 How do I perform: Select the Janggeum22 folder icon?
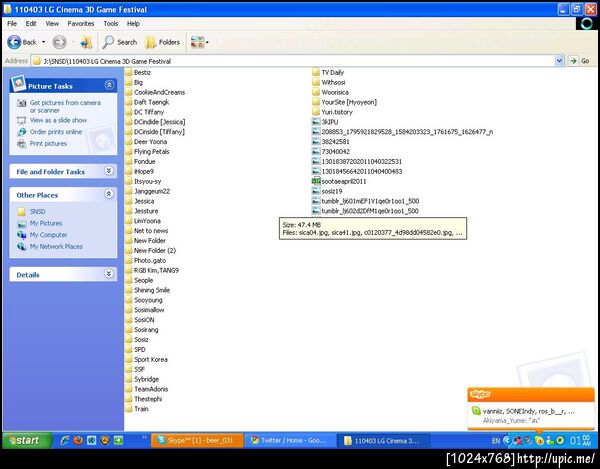[x=128, y=191]
